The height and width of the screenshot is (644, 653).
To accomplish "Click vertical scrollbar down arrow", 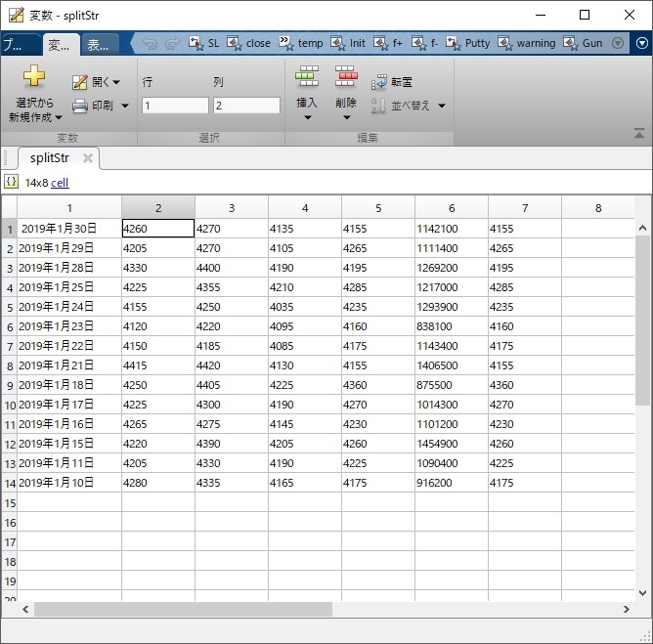I will point(642,593).
